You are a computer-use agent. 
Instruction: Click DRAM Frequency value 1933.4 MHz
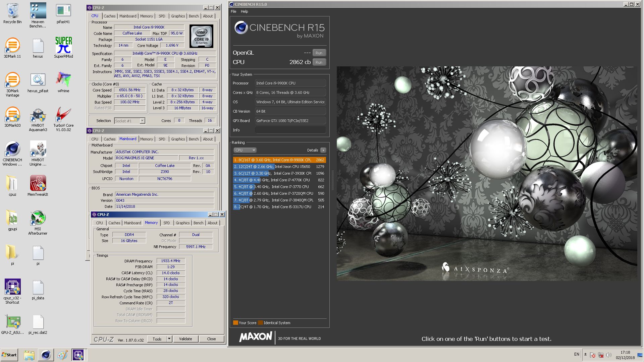(x=171, y=261)
